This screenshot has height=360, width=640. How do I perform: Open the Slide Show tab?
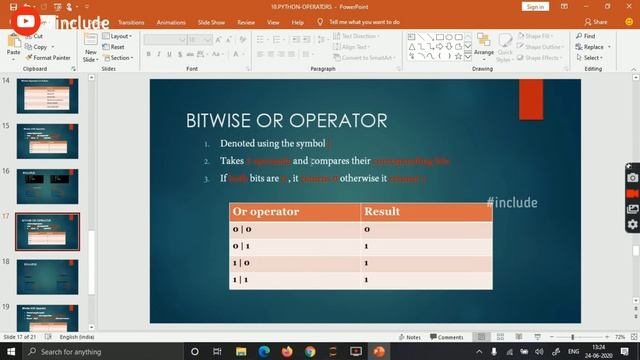click(211, 22)
